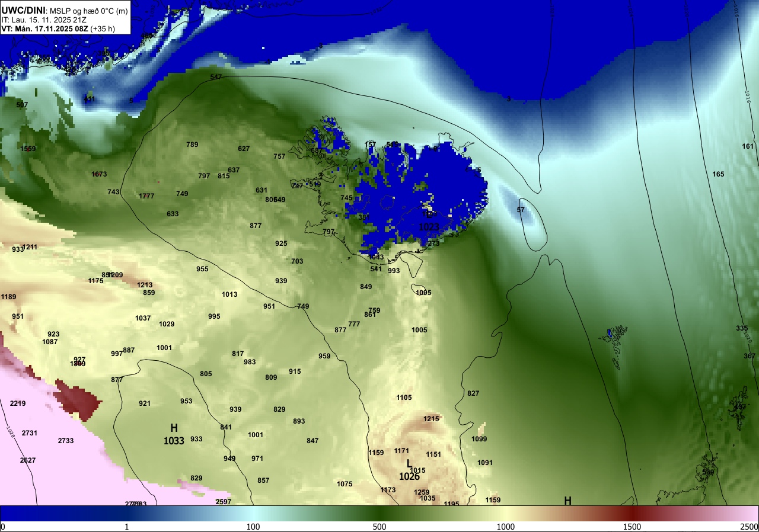Click the 757 height value
The width and height of the screenshot is (759, 532).
(279, 156)
